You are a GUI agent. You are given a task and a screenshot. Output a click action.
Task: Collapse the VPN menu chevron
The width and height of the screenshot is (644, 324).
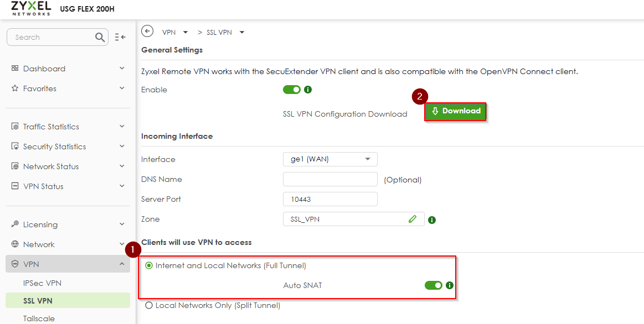pos(122,264)
